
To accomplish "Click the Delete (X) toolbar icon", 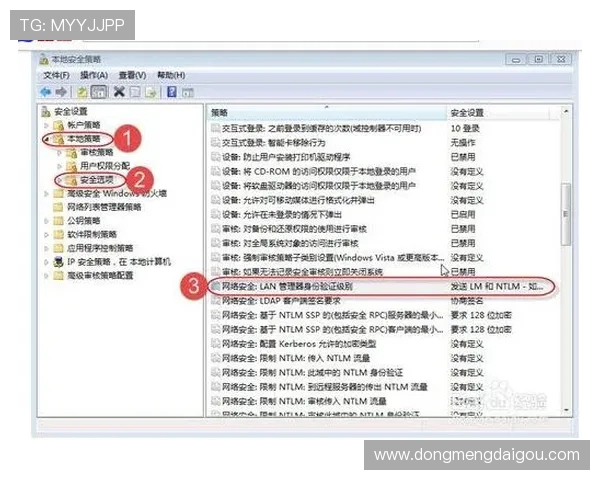I will 119,92.
